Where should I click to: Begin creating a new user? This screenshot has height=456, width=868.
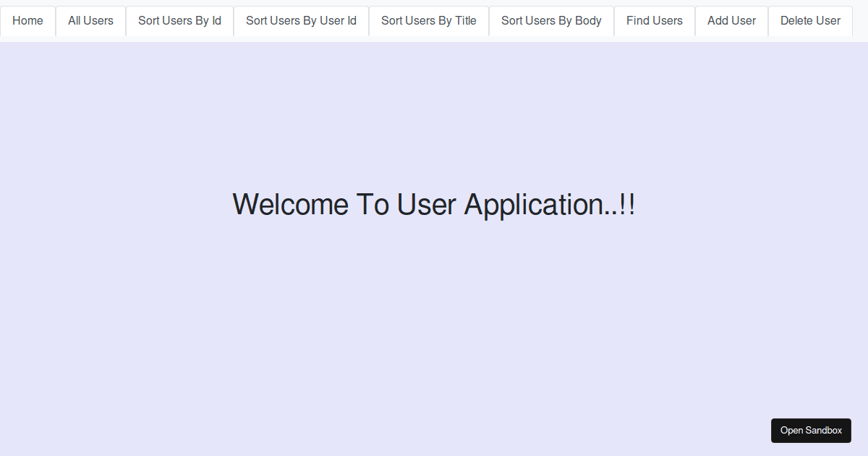731,20
